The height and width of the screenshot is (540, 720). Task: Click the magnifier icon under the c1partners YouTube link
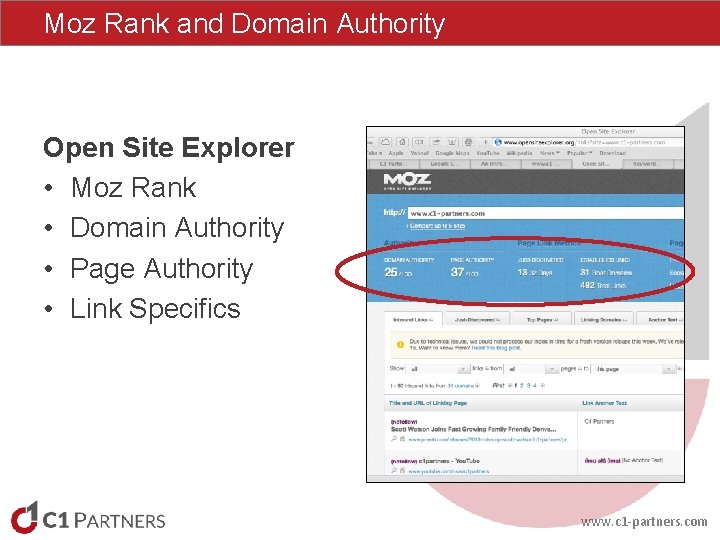[x=394, y=470]
